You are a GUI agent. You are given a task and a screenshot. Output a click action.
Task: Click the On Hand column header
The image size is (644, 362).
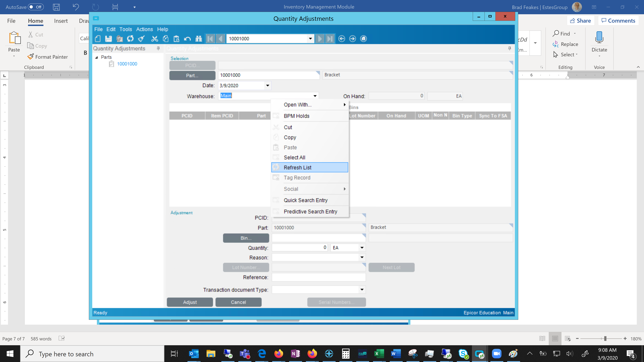pos(396,116)
